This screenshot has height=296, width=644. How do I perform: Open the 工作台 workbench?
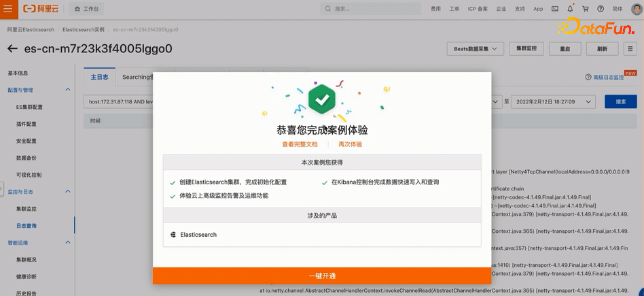click(86, 9)
